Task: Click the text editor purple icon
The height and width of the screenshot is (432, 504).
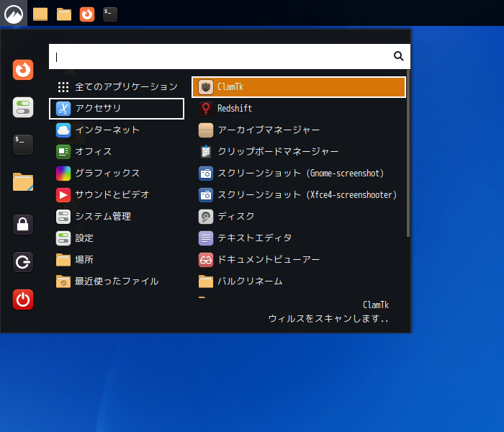Action: [x=206, y=238]
